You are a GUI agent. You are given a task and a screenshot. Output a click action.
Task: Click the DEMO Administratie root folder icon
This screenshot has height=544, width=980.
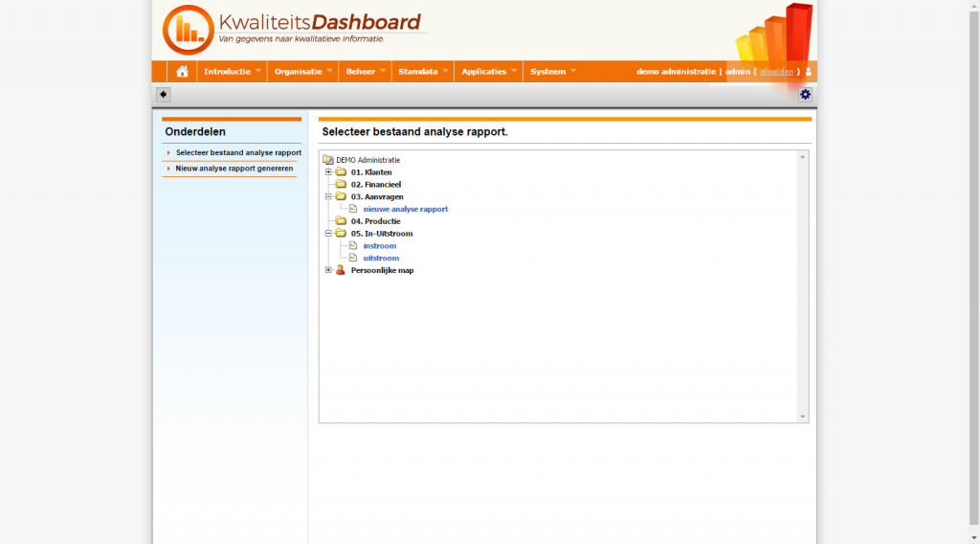[328, 160]
